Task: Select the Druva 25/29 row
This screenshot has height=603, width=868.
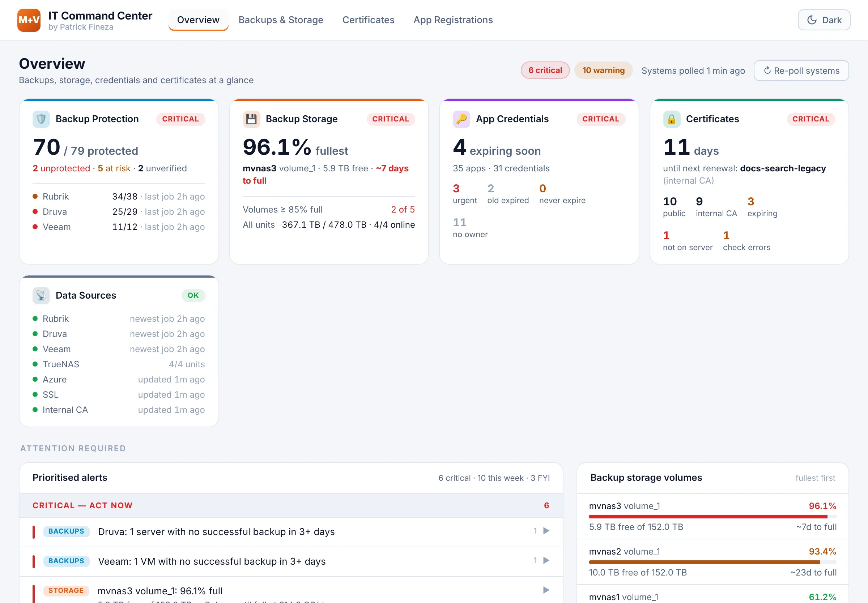Action: pyautogui.click(x=119, y=211)
